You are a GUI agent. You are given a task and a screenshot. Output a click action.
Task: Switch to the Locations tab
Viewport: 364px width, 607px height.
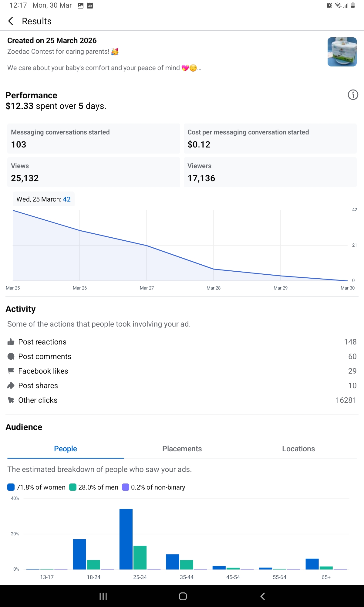click(298, 449)
